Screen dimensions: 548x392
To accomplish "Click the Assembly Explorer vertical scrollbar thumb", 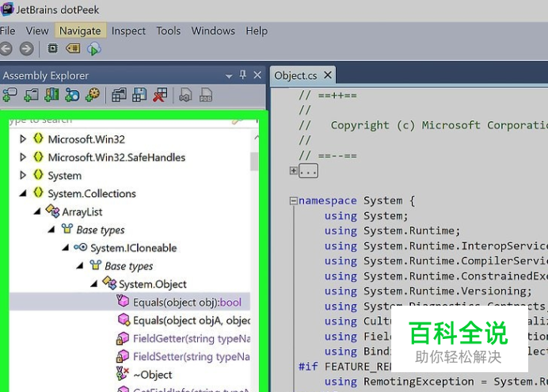I will (x=254, y=161).
